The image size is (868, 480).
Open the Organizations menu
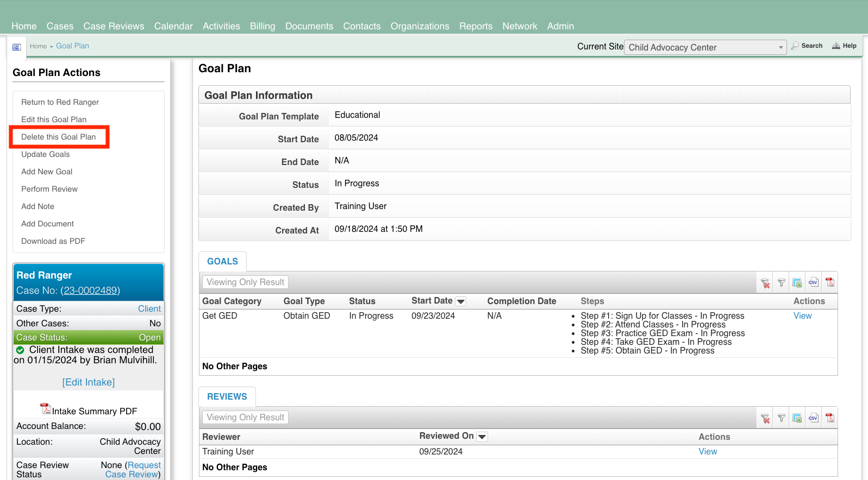[420, 26]
